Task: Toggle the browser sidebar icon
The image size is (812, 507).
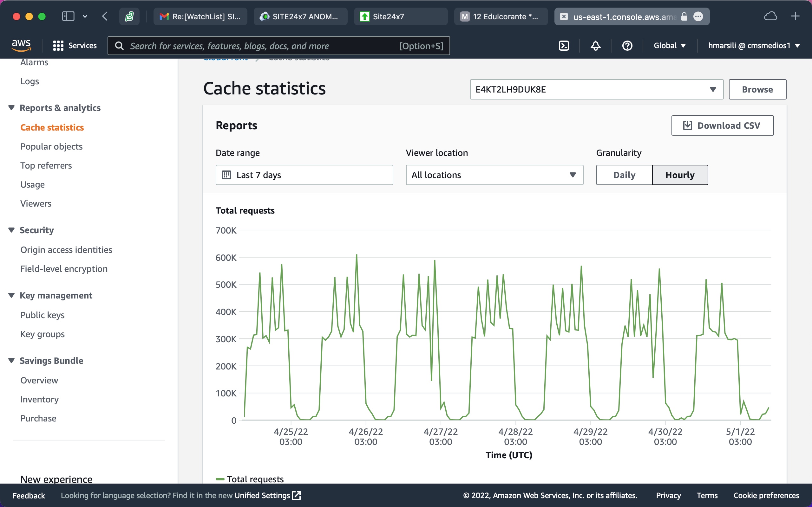Action: tap(68, 16)
